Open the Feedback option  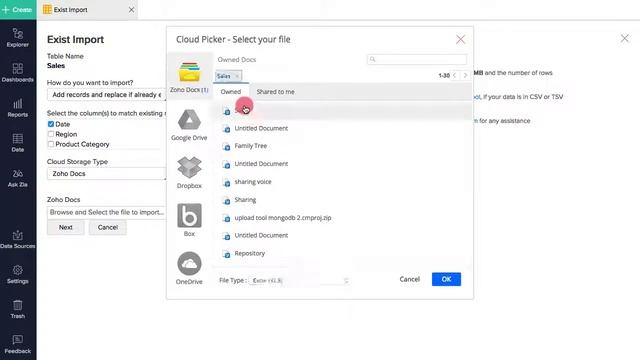pyautogui.click(x=18, y=344)
